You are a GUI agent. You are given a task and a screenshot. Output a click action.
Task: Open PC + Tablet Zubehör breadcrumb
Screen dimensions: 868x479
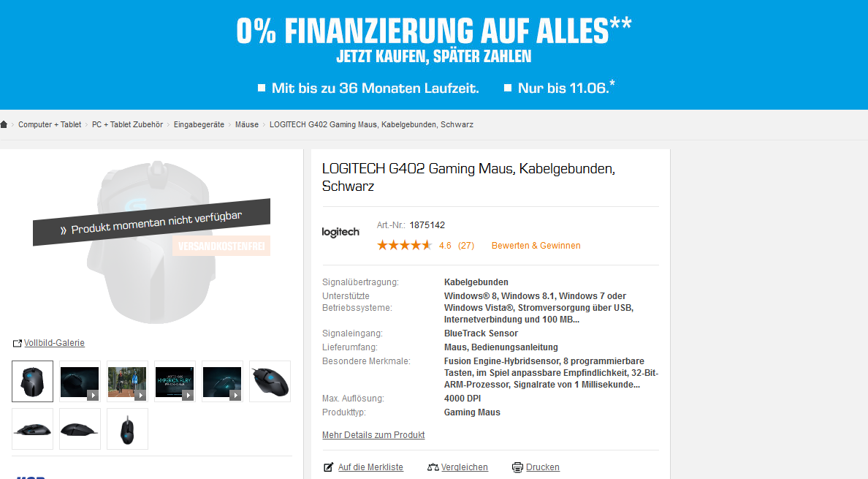tap(127, 124)
